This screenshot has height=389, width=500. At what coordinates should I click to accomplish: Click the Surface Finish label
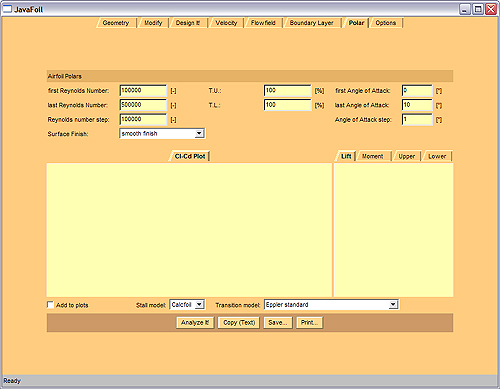click(x=68, y=134)
